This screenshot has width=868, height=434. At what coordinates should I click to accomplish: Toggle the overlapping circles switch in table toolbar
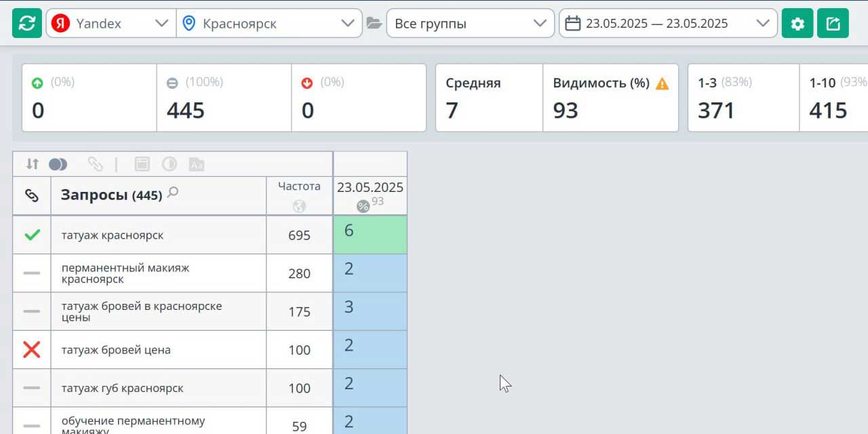coord(58,164)
